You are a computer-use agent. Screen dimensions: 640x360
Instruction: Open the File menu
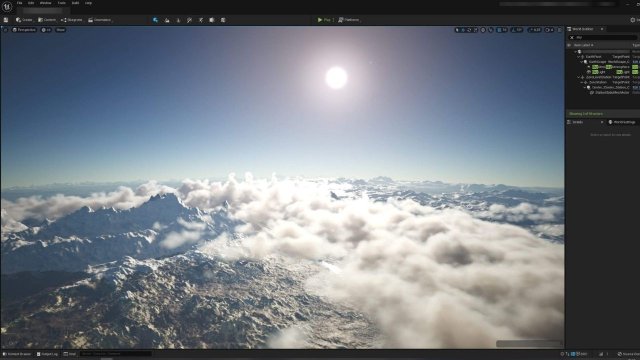click(x=20, y=3)
